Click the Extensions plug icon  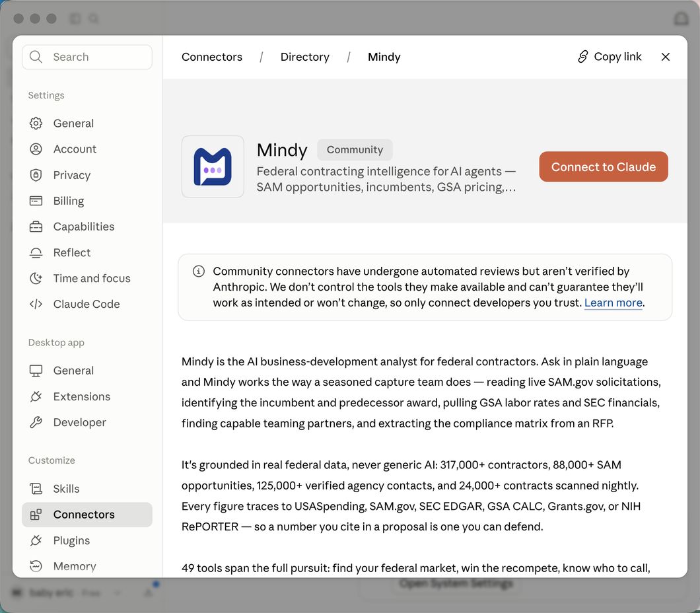[x=36, y=396]
